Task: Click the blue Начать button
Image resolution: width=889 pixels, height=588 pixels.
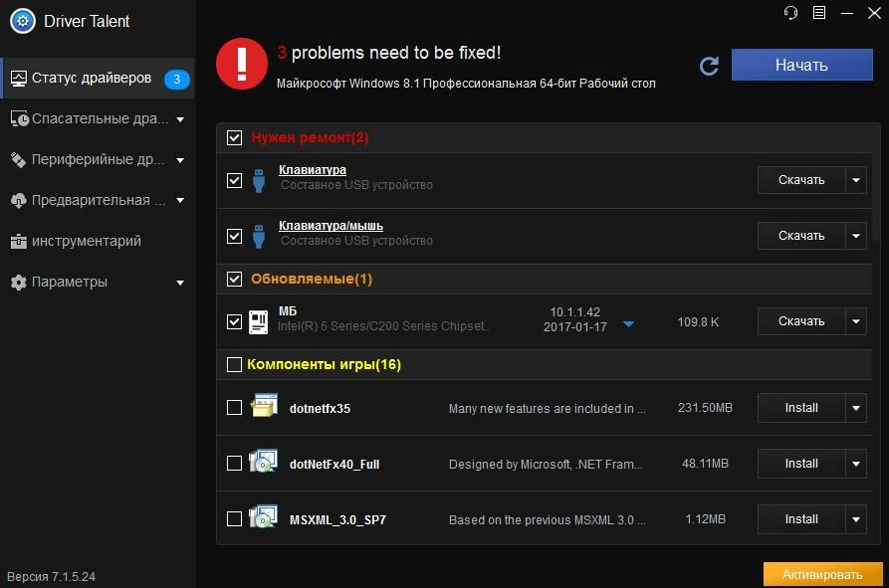Action: click(801, 65)
